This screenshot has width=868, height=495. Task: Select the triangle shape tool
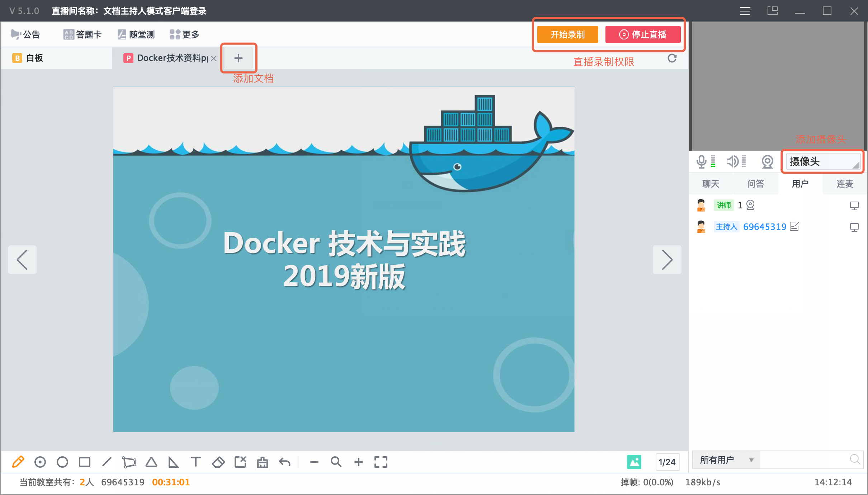151,462
